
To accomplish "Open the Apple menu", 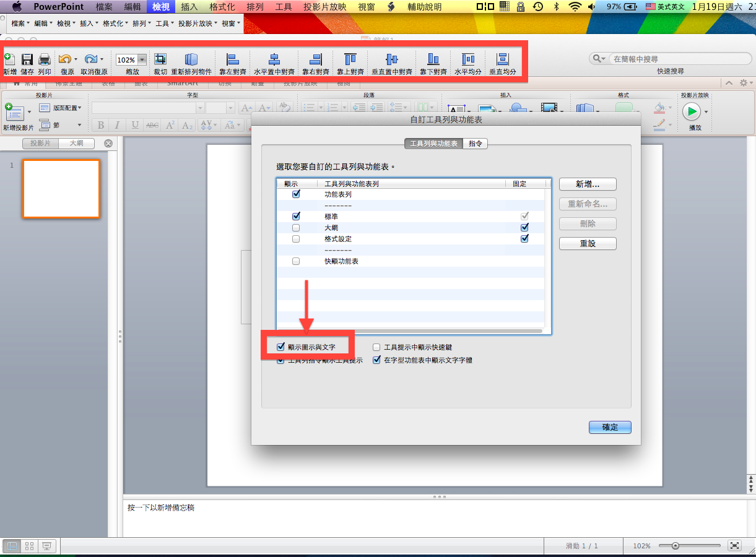I will click(17, 7).
